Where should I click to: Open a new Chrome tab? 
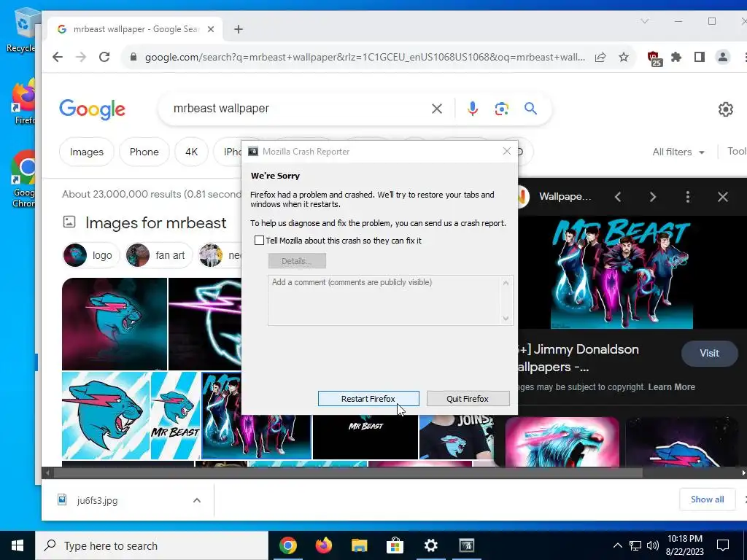(x=239, y=29)
